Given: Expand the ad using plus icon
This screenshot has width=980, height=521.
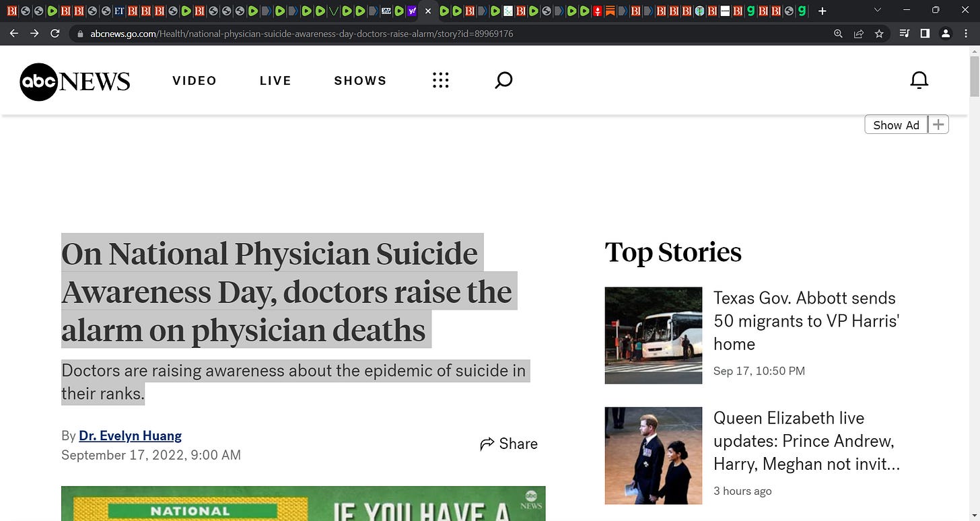Looking at the screenshot, I should click(x=938, y=125).
